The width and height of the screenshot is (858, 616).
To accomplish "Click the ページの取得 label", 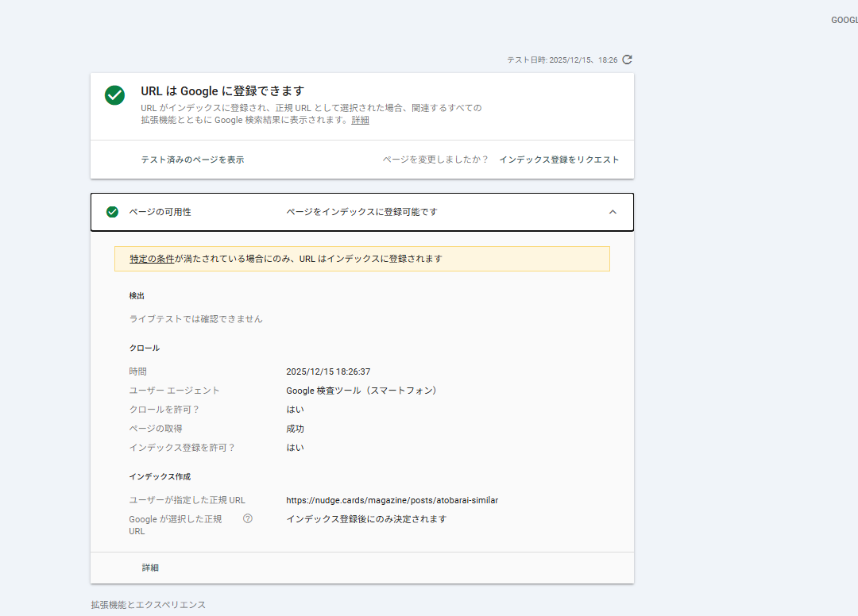I will coord(156,429).
